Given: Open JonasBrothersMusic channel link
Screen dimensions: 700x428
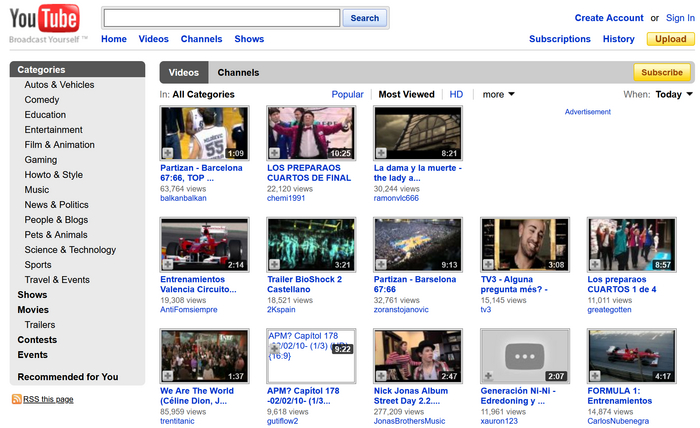Looking at the screenshot, I should [409, 421].
